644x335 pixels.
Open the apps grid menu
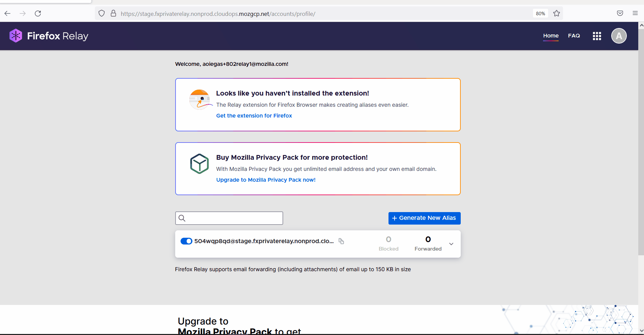point(596,36)
